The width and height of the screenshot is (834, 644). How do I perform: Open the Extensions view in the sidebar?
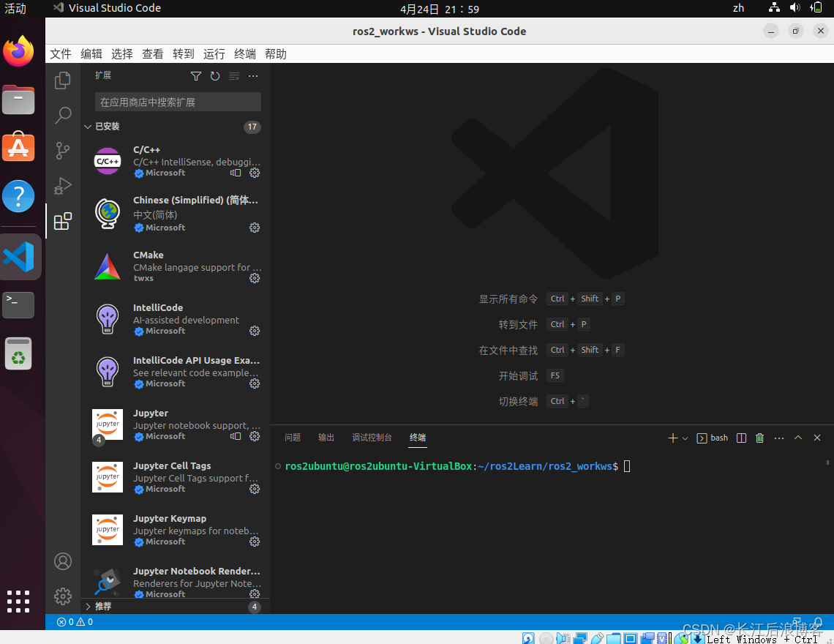[x=62, y=220]
